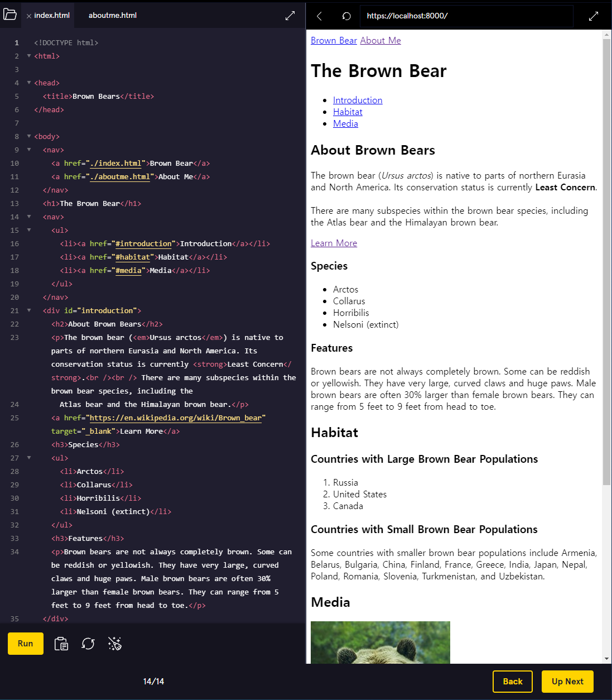612x700 pixels.
Task: Click 'United States' list item in preview
Action: (360, 494)
